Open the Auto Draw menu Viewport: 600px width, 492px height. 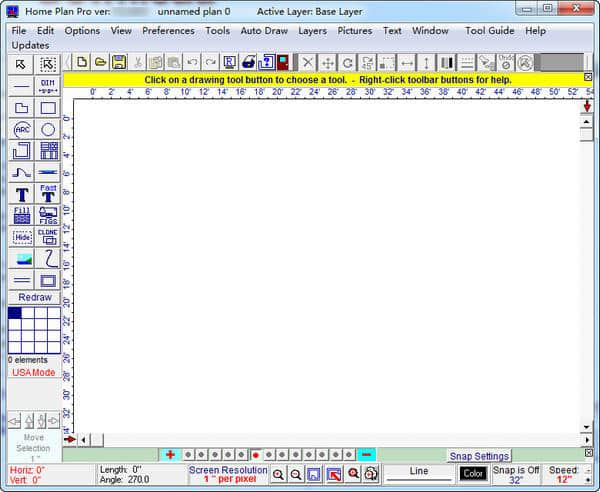coord(264,31)
